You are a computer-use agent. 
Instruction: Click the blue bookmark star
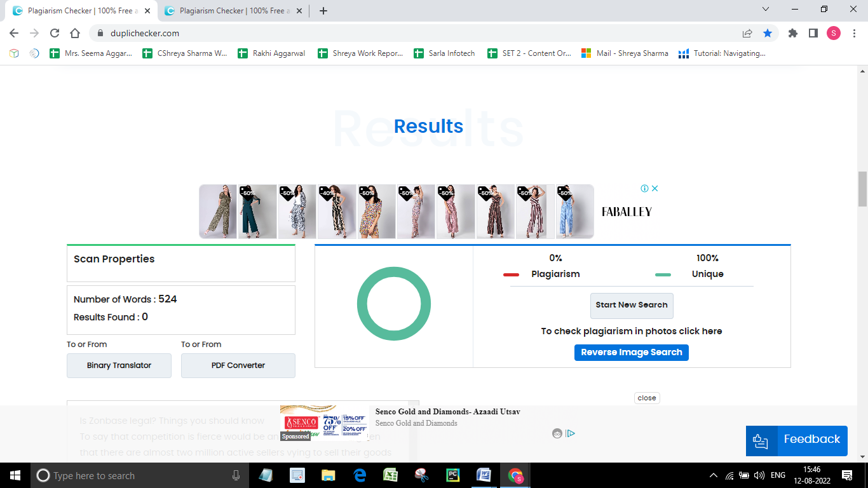pyautogui.click(x=768, y=33)
